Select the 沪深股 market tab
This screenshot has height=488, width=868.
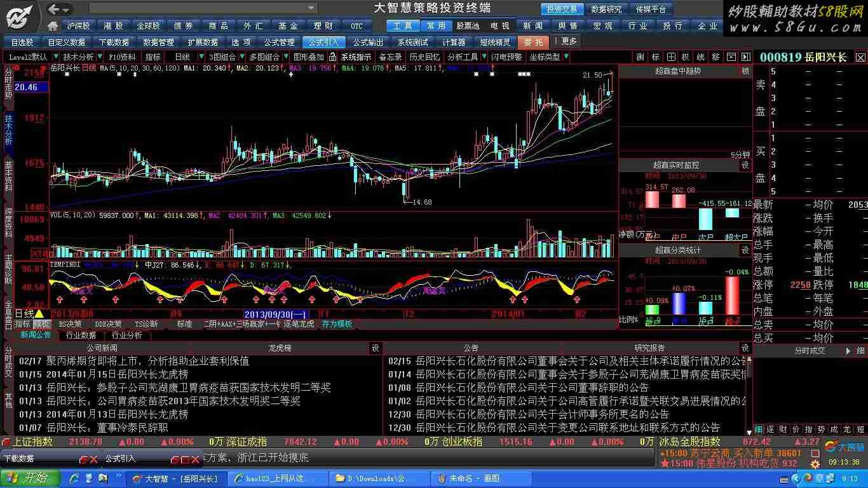[x=78, y=26]
